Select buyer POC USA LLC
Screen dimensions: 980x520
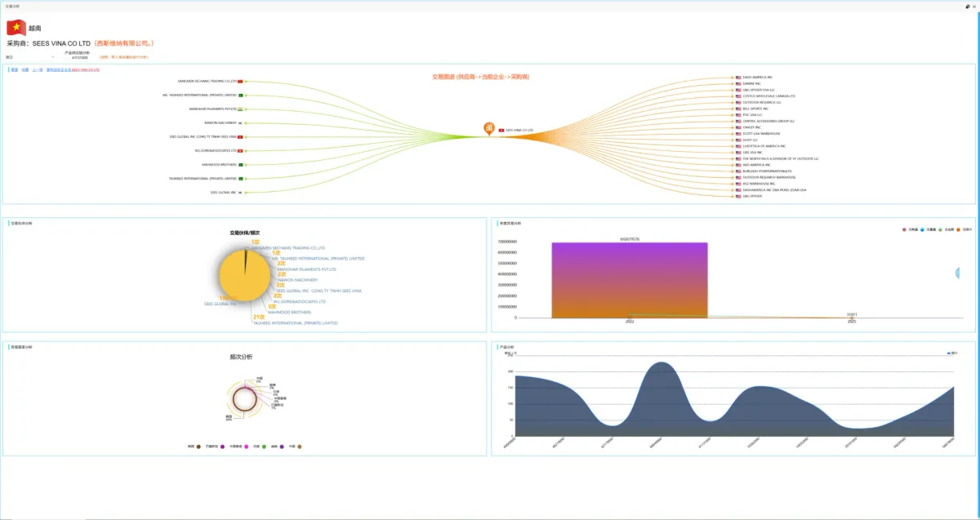tap(754, 114)
